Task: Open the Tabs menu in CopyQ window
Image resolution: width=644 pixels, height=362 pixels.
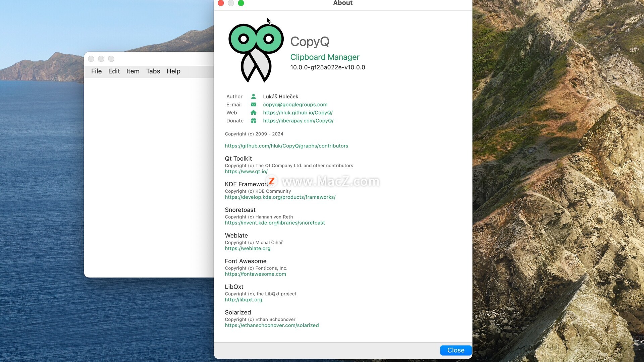Action: 153,71
